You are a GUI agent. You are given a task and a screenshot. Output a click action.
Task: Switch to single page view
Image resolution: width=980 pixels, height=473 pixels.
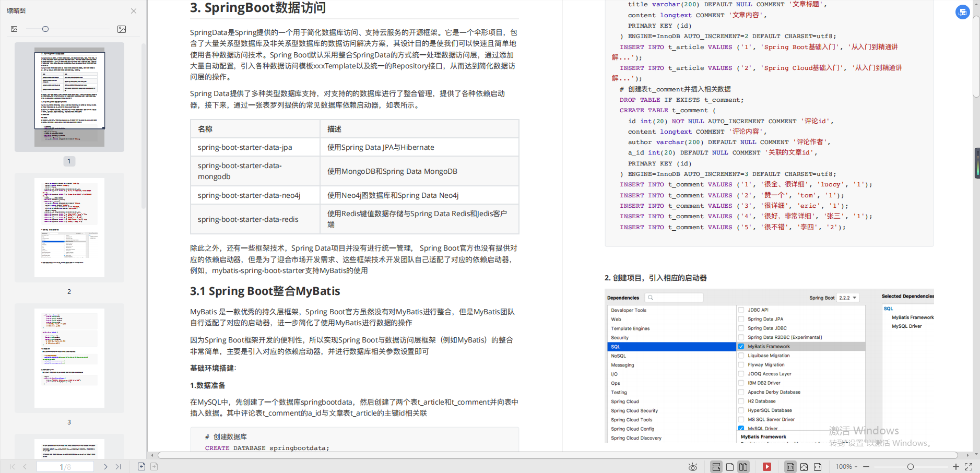point(730,467)
